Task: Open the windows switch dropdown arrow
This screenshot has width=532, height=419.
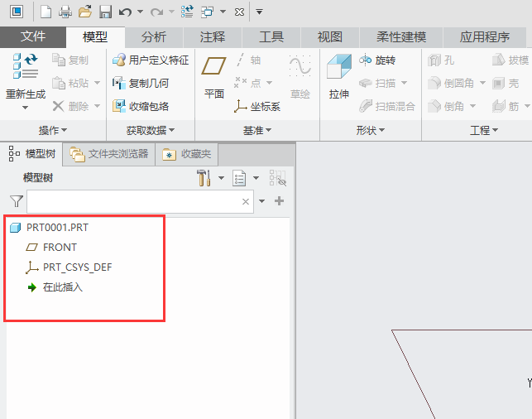Action: tap(223, 12)
